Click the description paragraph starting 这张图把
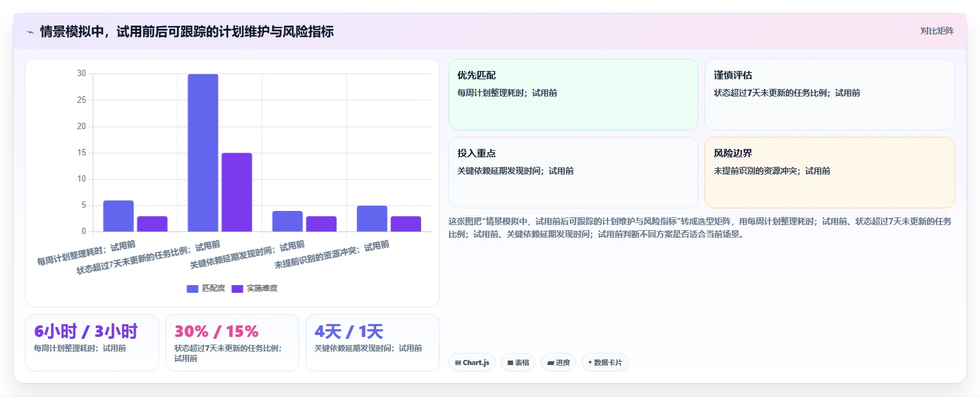Image resolution: width=980 pixels, height=397 pixels. (x=701, y=228)
